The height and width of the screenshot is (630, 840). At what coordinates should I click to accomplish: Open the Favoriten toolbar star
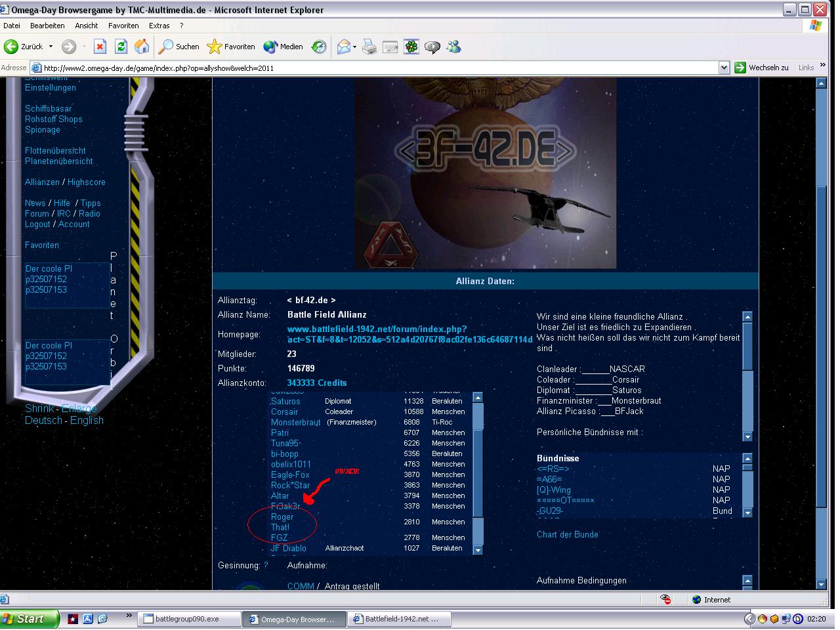coord(231,47)
